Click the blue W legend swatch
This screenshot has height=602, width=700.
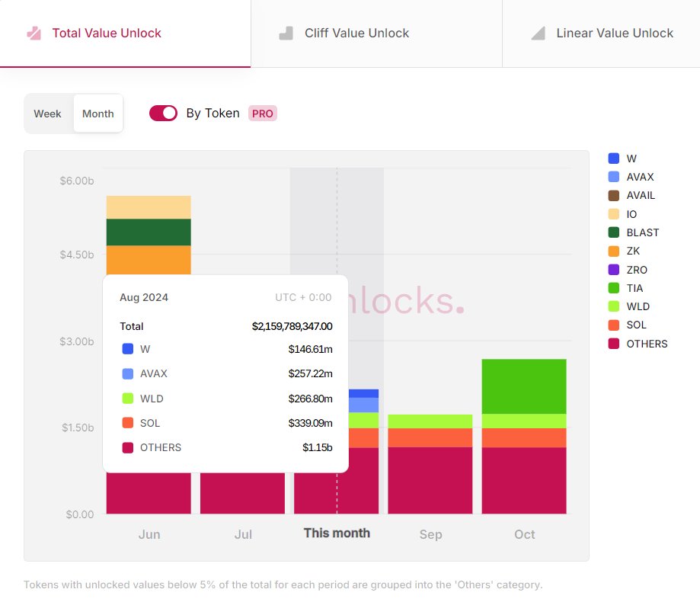614,159
